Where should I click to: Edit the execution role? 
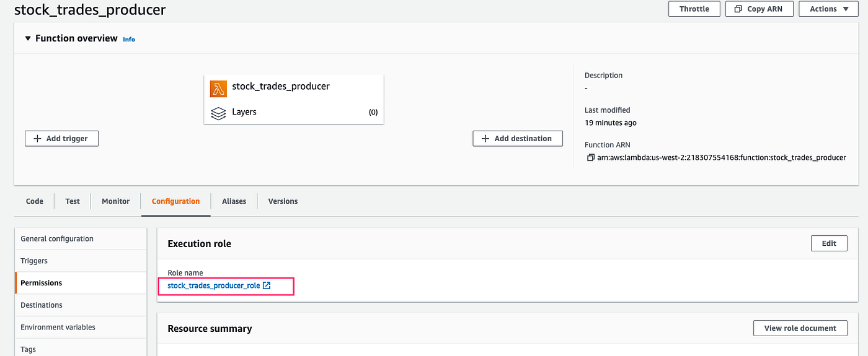tap(829, 243)
